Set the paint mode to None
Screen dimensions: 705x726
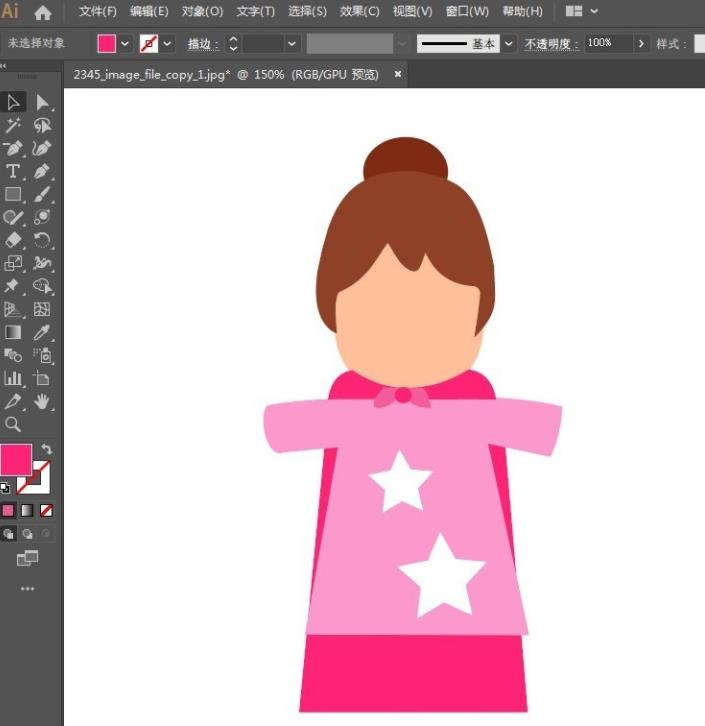tap(46, 510)
